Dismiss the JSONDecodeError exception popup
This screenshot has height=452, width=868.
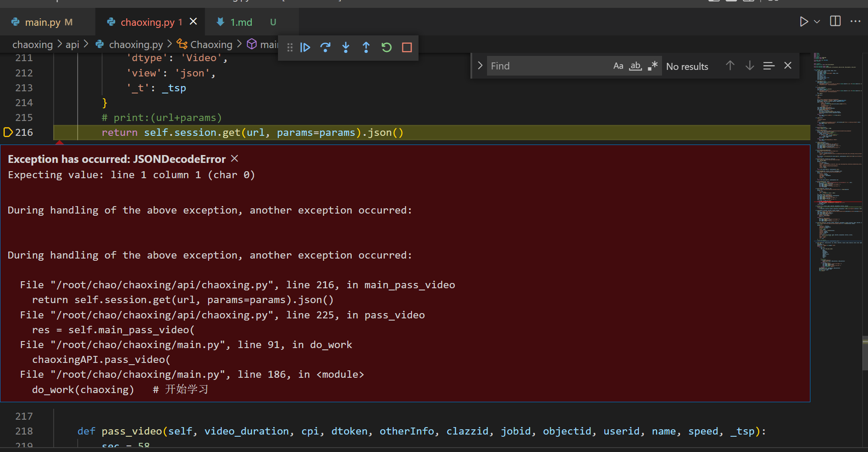click(x=234, y=159)
